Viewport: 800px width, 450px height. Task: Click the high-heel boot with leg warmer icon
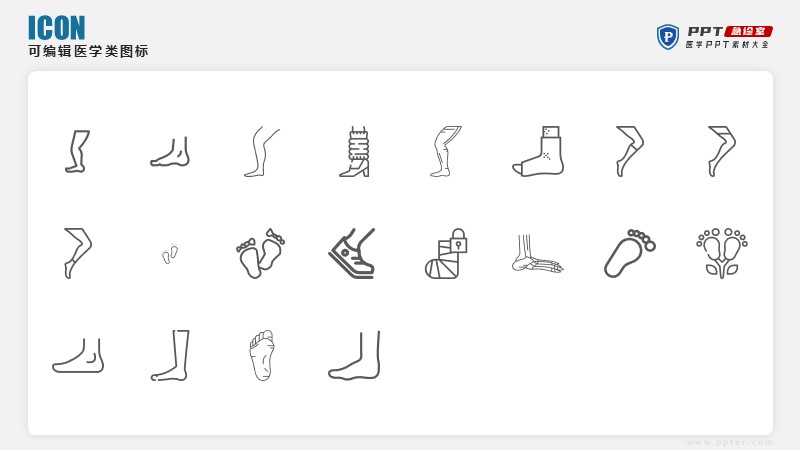click(354, 152)
